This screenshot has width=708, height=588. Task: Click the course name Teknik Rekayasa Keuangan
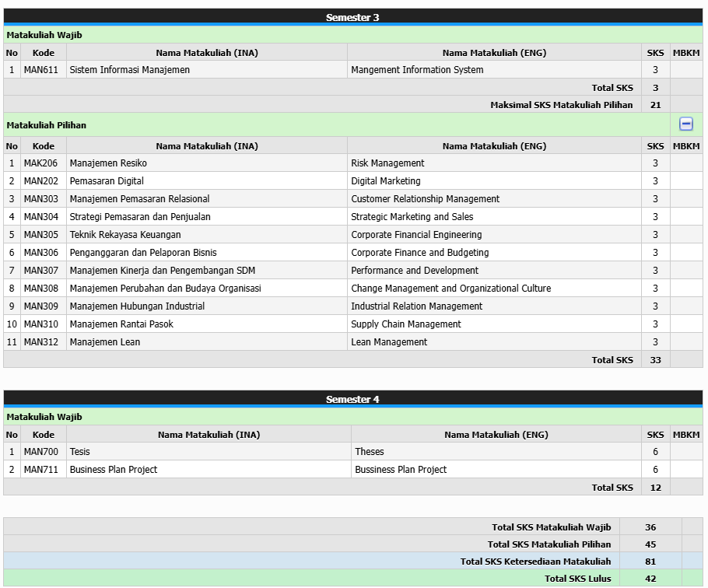tap(125, 235)
